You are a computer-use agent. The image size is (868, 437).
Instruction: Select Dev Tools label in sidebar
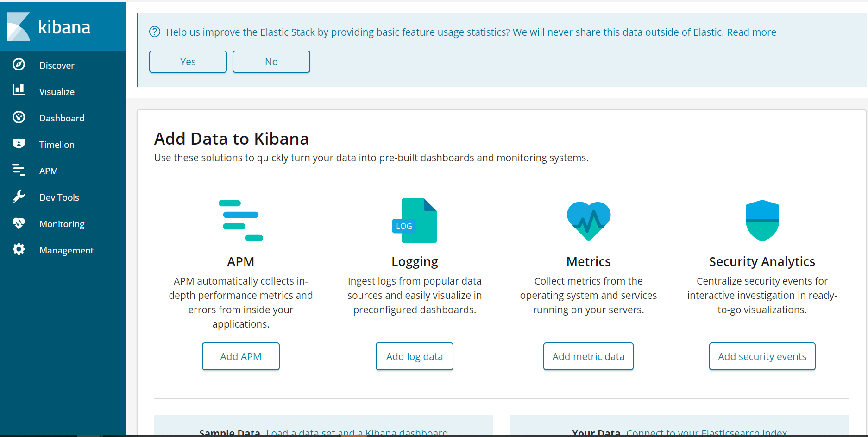(59, 197)
